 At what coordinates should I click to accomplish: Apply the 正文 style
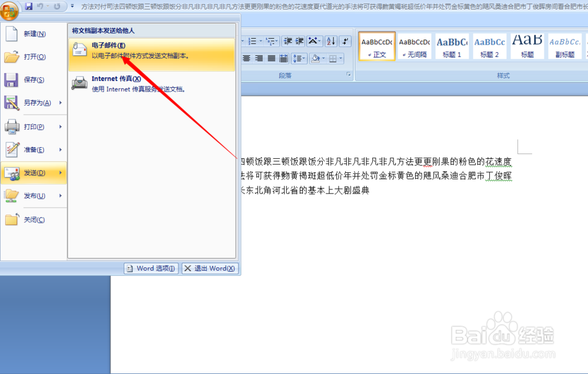point(377,46)
